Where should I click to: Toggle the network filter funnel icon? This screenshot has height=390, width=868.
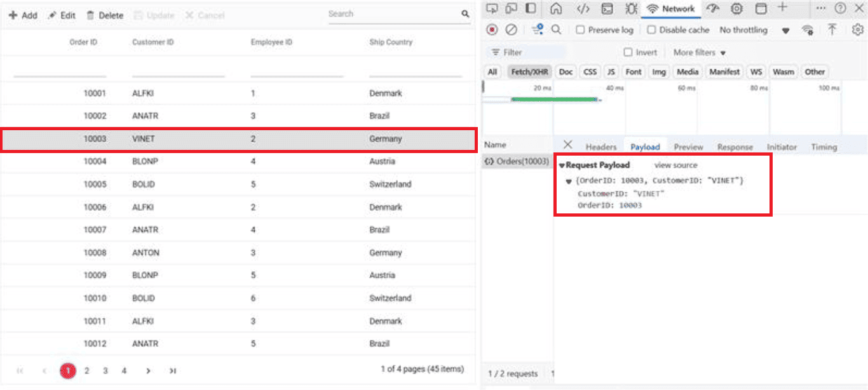click(x=538, y=30)
